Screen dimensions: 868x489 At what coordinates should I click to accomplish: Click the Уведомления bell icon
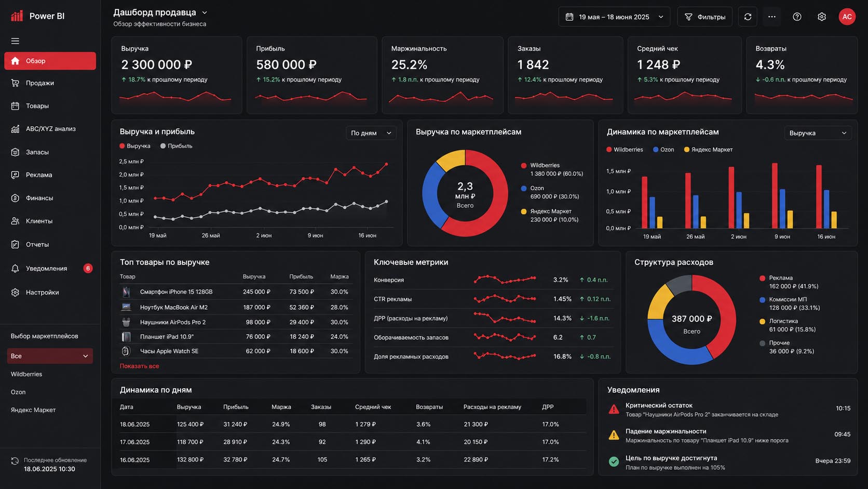15,269
